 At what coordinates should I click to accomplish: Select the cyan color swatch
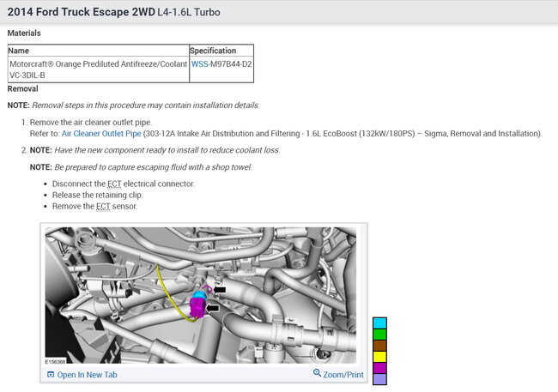380,323
